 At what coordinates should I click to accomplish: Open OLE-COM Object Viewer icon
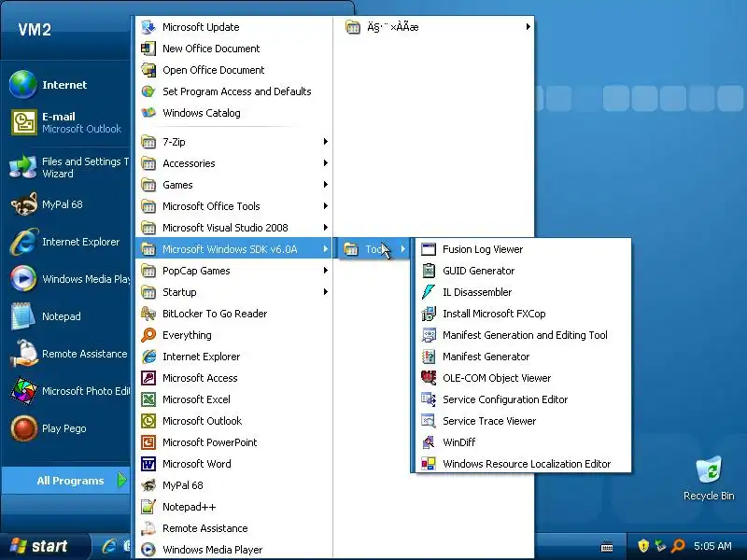click(429, 378)
